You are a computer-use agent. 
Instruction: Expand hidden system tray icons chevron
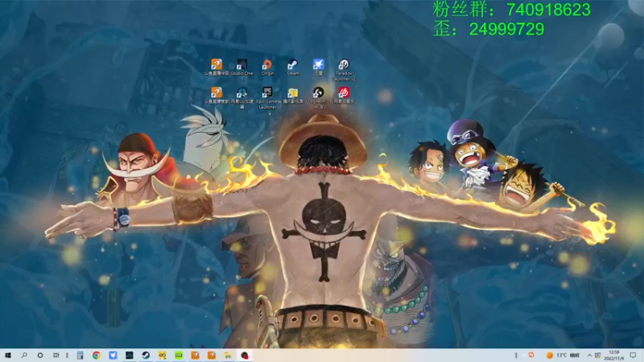coord(589,355)
